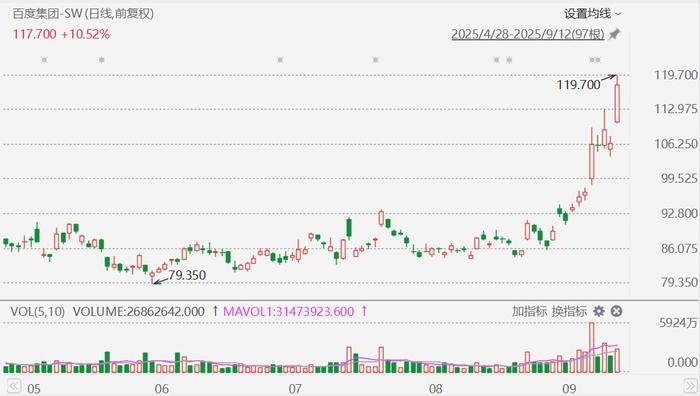The width and height of the screenshot is (700, 396).
Task: Click the 09 month label on axis
Action: pos(569,389)
